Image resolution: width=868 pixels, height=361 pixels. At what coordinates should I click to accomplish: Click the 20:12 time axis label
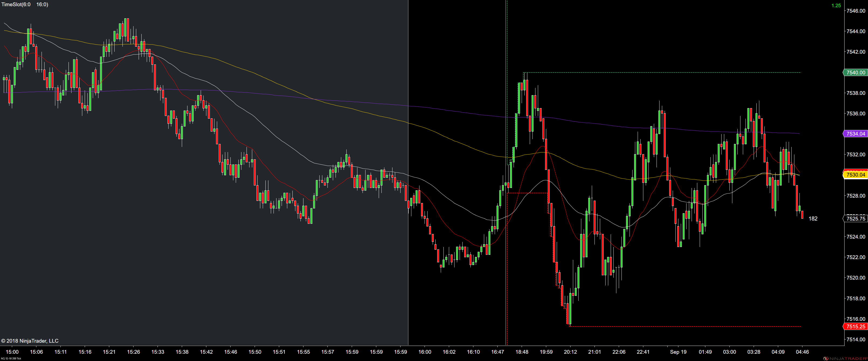[x=570, y=352]
